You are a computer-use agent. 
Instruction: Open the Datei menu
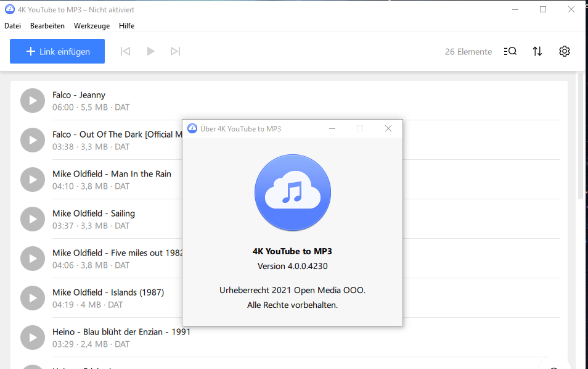pyautogui.click(x=12, y=25)
